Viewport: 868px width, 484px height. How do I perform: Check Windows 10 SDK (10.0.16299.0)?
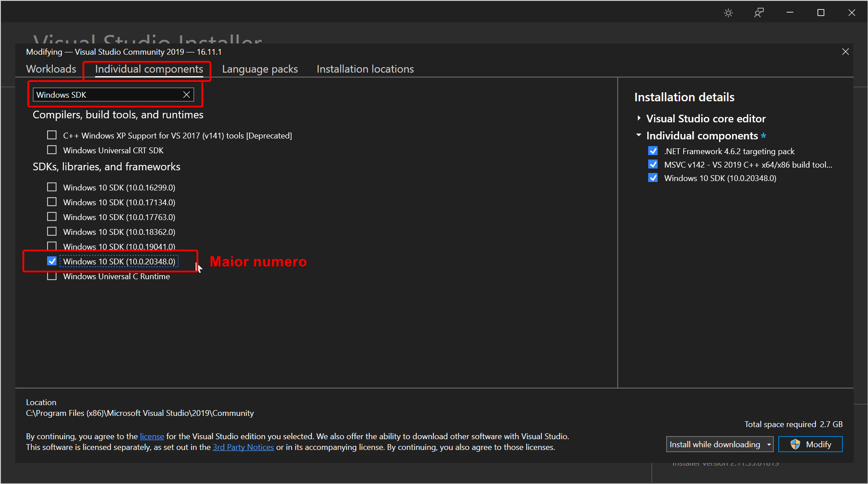[52, 187]
